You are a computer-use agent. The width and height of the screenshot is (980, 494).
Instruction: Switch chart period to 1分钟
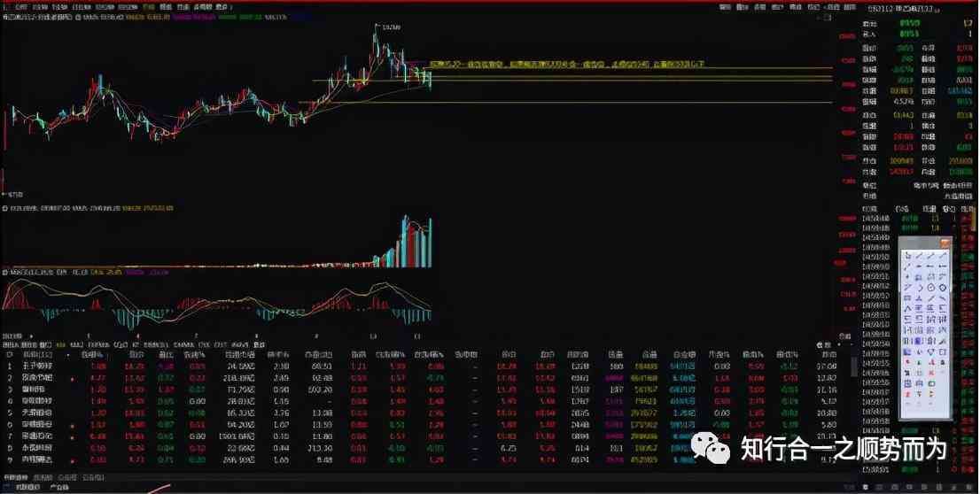39,6
